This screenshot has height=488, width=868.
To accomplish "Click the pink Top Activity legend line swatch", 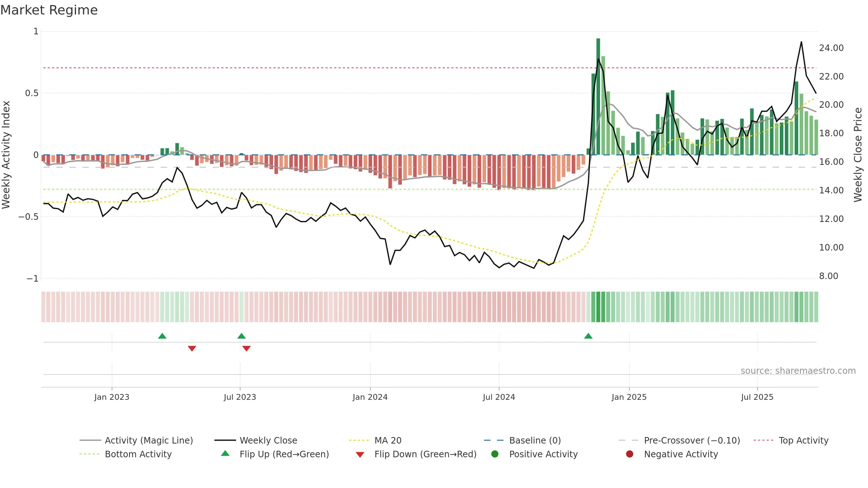I will [x=763, y=440].
